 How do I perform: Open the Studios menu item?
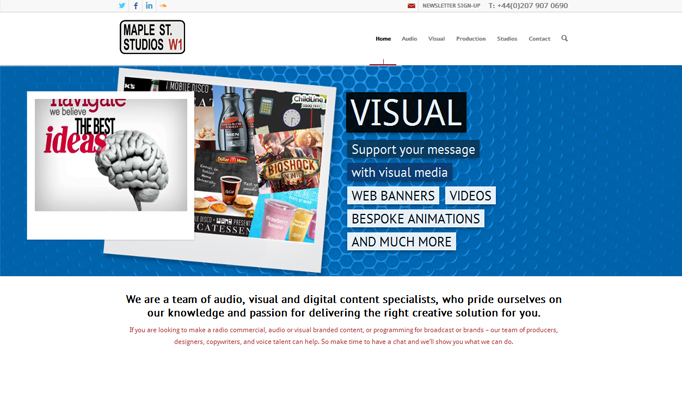tap(507, 39)
